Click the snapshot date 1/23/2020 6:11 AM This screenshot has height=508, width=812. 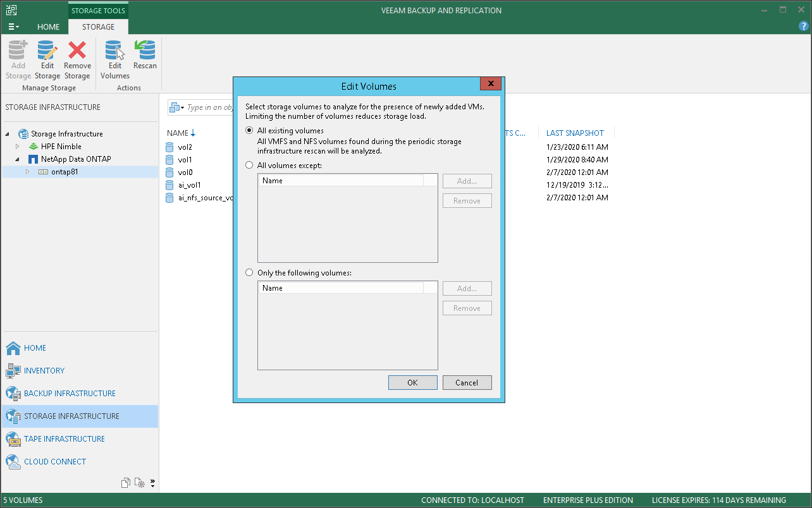pos(577,147)
